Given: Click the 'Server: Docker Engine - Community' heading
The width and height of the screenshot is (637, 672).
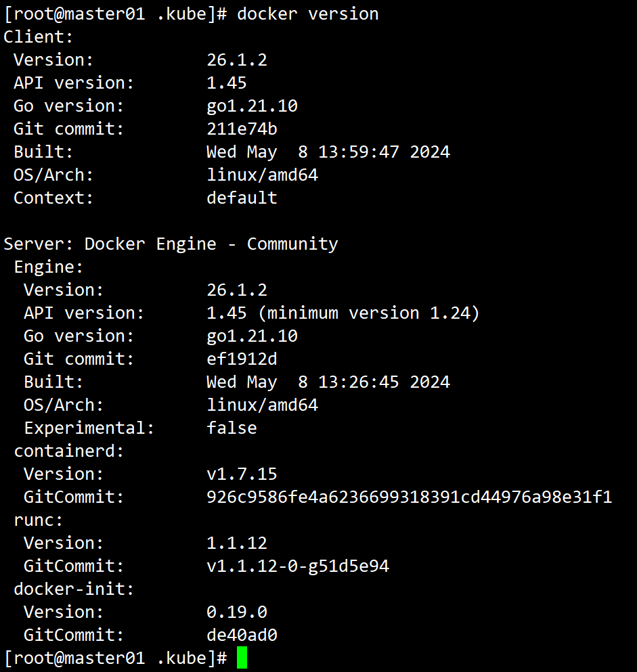Looking at the screenshot, I should tap(171, 244).
